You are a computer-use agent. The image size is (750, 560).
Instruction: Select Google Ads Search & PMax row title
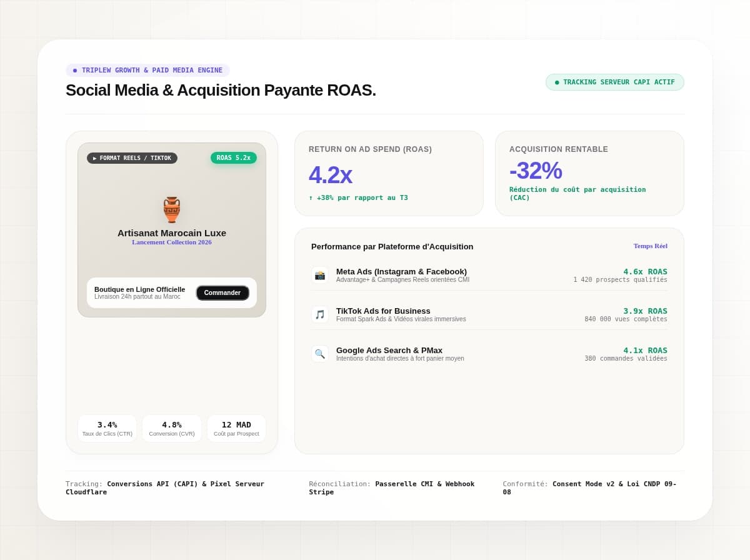[x=389, y=350]
